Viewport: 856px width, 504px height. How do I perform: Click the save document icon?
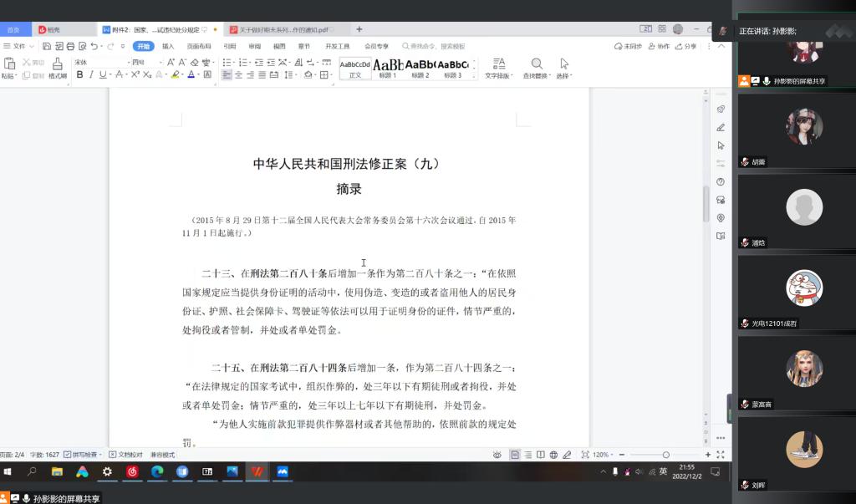pos(47,46)
